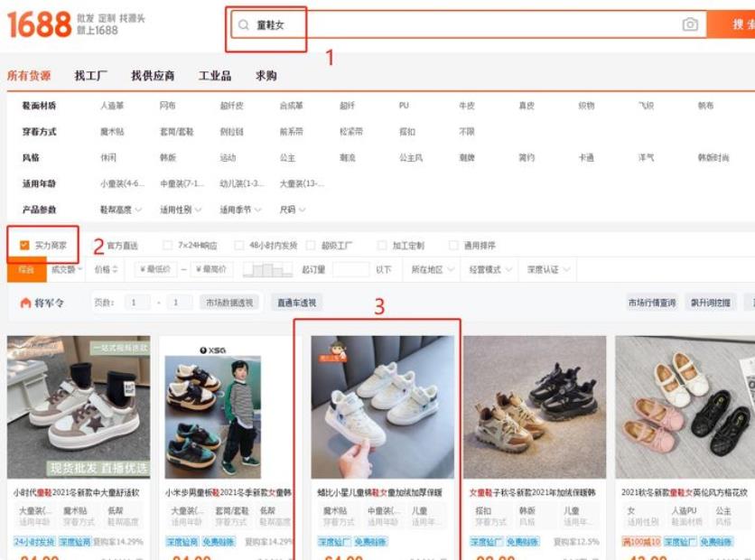This screenshot has height=560, width=755.
Task: Open the 工业品 tab
Action: (215, 76)
